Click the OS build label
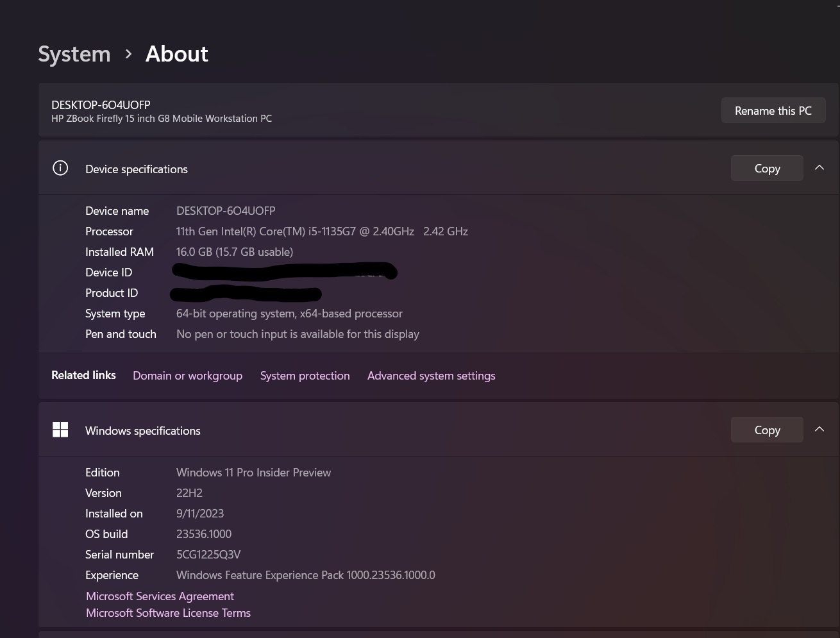Image resolution: width=840 pixels, height=638 pixels. (106, 534)
